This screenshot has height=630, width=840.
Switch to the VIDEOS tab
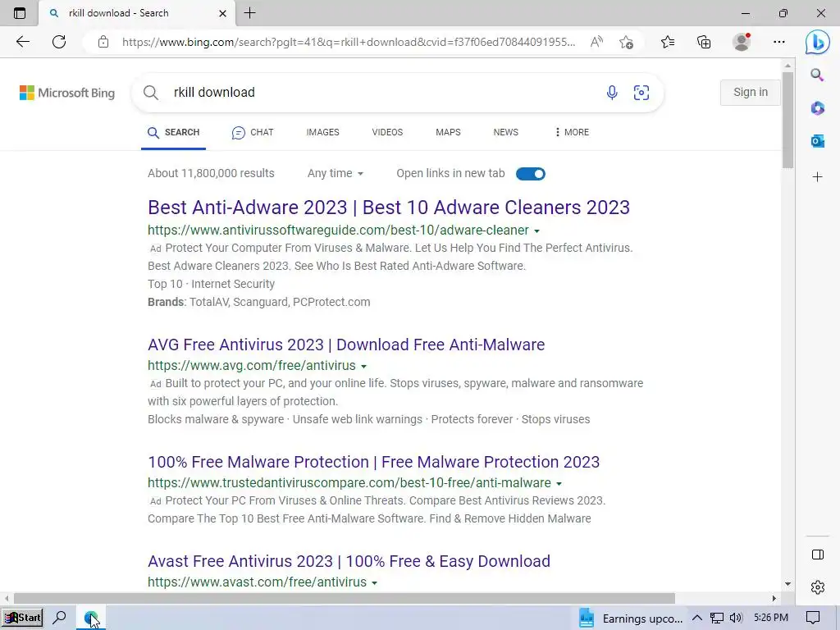click(x=387, y=132)
